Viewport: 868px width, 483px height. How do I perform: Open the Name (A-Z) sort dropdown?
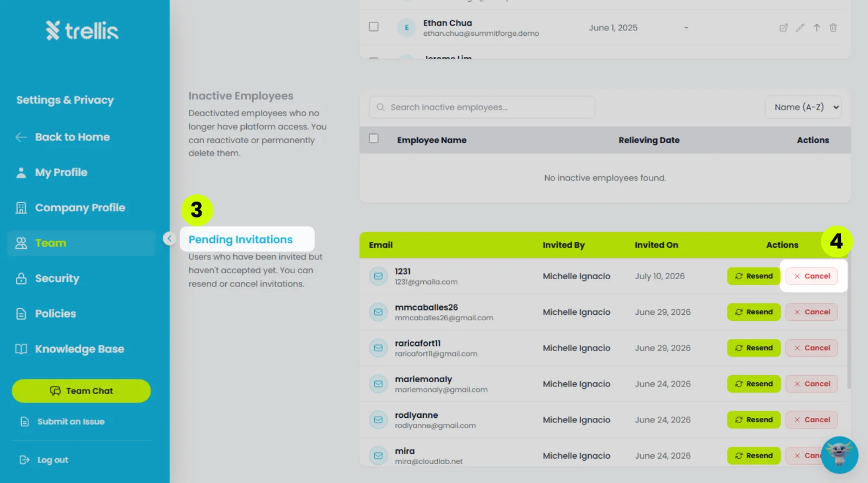pyautogui.click(x=803, y=107)
